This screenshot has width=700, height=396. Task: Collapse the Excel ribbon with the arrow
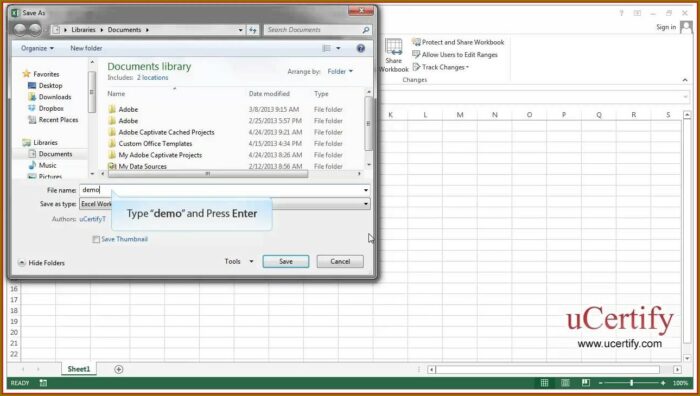click(685, 80)
